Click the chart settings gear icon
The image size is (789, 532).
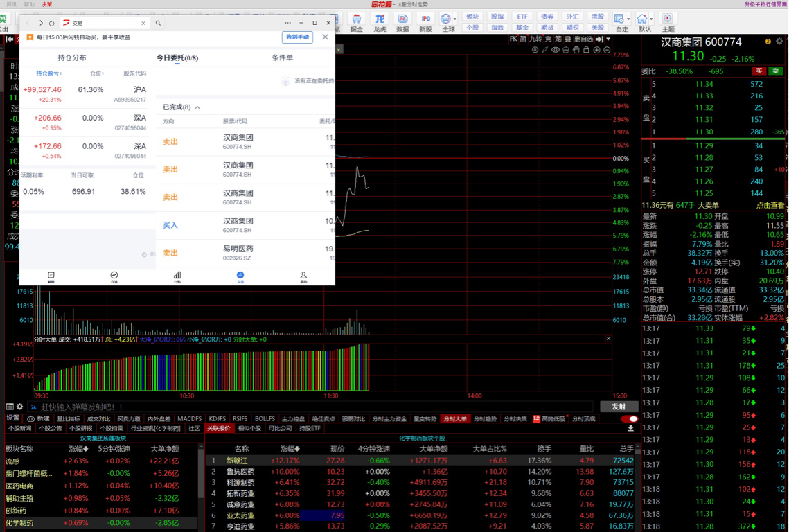(535, 50)
